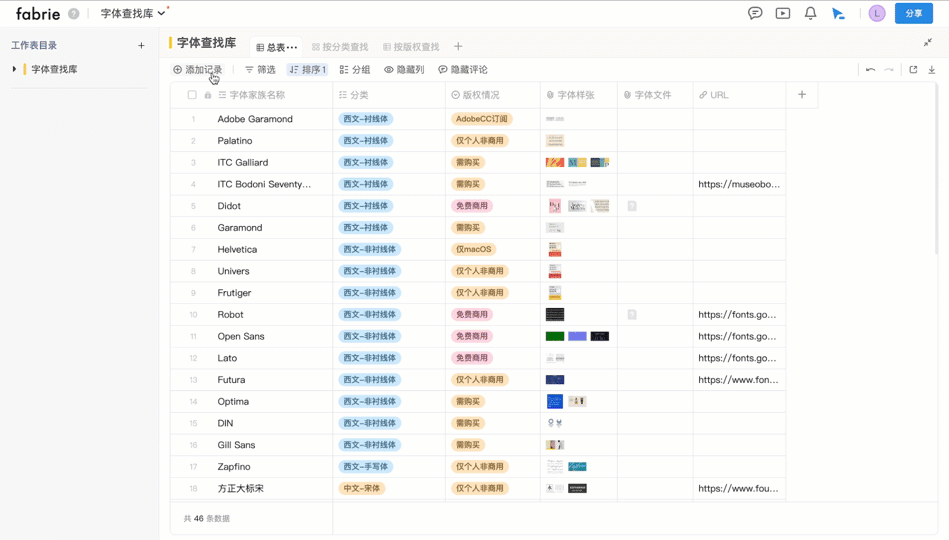Click the lock icon in header row

[x=208, y=95]
